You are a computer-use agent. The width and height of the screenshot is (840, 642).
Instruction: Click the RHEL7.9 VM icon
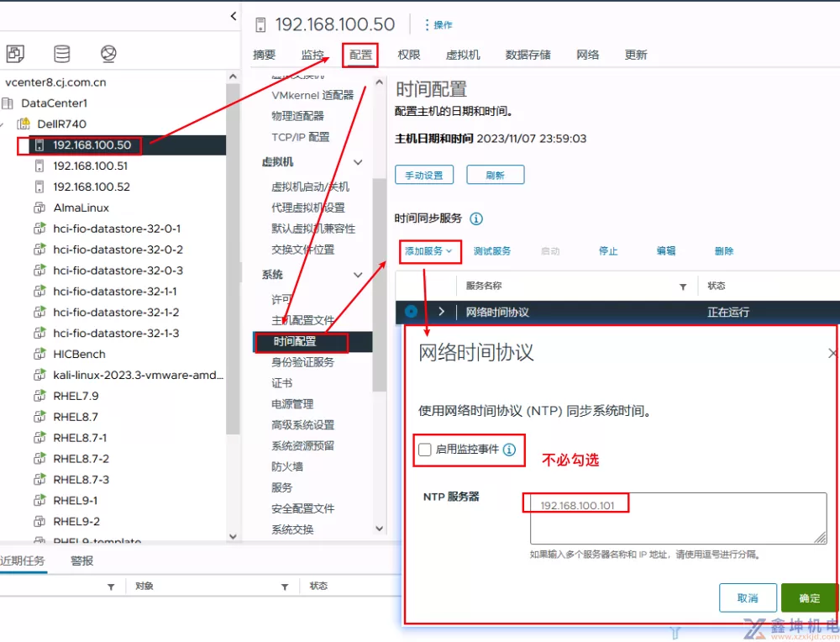(39, 396)
